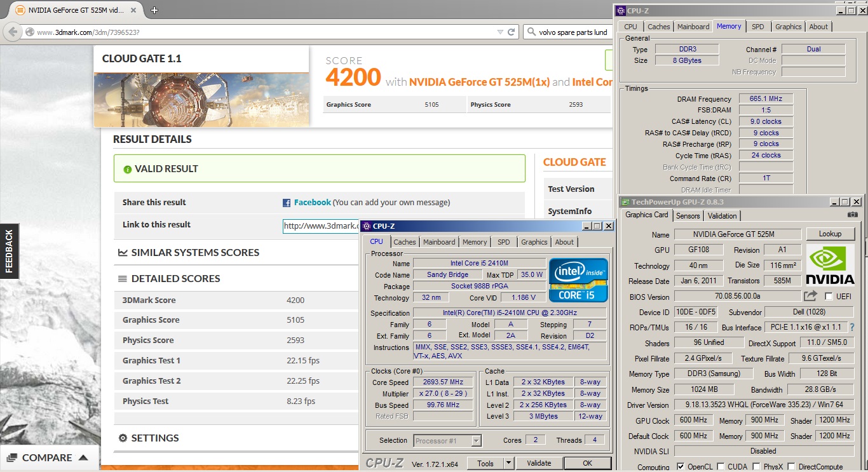Select CPU tab in background CPU-Z window
This screenshot has width=868, height=472.
click(x=630, y=27)
